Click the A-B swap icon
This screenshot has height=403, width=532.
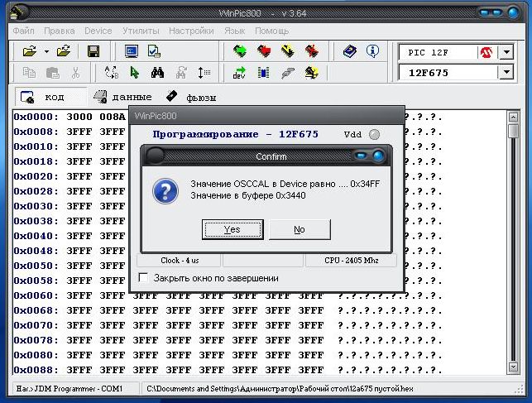112,73
